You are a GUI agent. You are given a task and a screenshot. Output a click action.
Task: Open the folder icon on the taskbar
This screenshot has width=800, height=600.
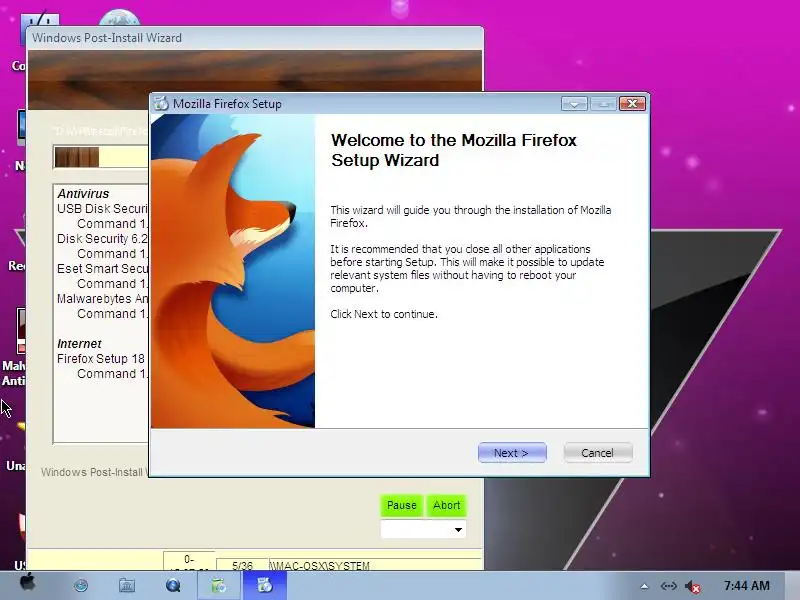(127, 585)
